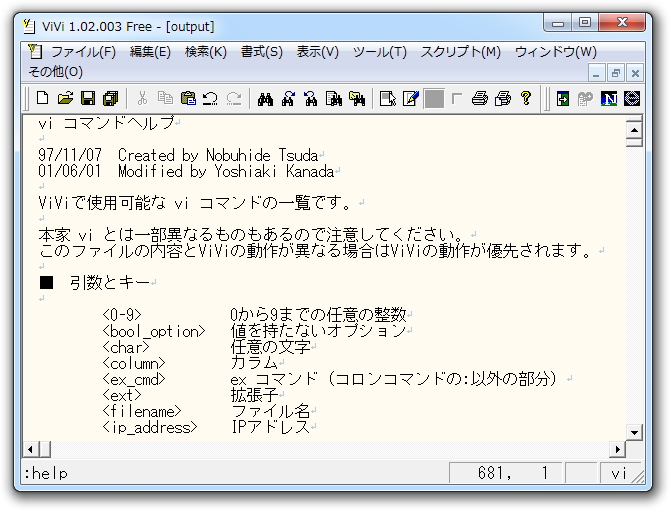670x511 pixels.
Task: Click the binoculars with folder icon (grep)
Action: click(x=357, y=99)
